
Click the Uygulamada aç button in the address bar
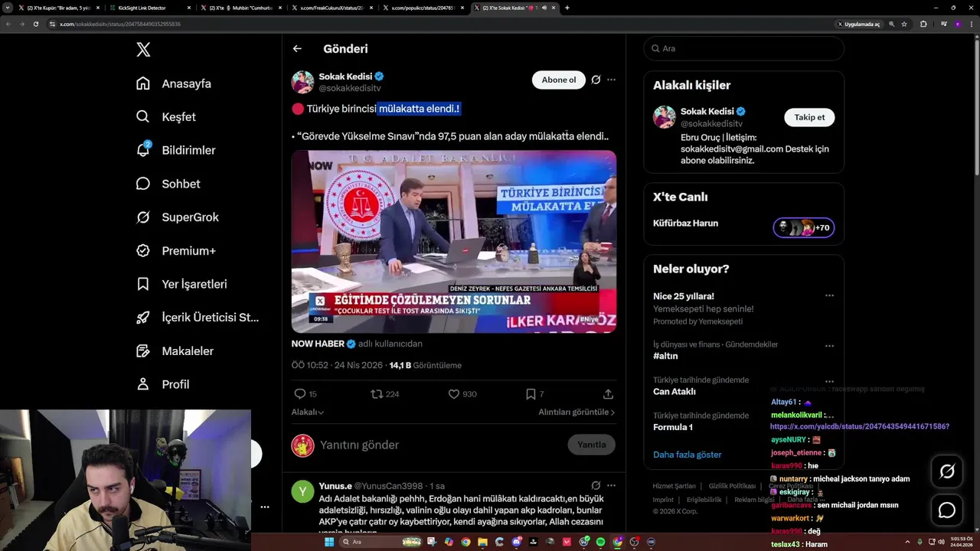click(858, 24)
